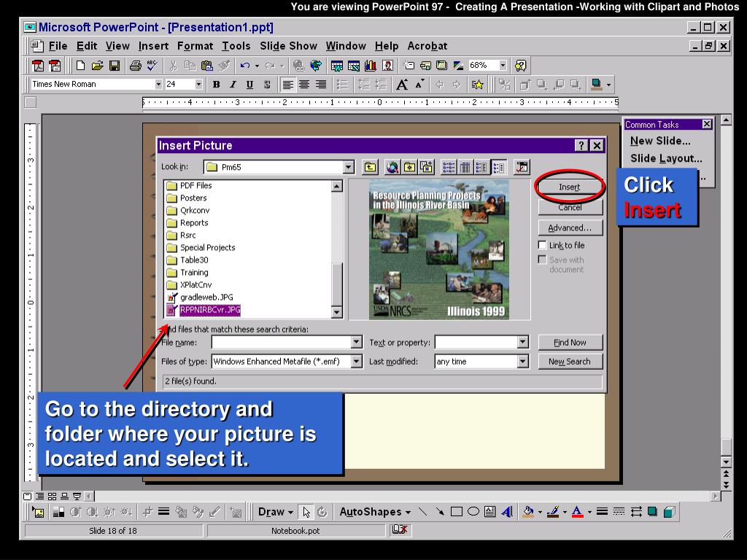Click Look in Favorites icon
The height and width of the screenshot is (560, 747).
[409, 167]
